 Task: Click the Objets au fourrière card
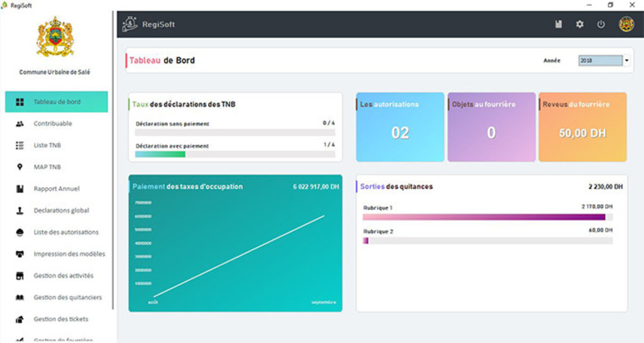(x=491, y=127)
